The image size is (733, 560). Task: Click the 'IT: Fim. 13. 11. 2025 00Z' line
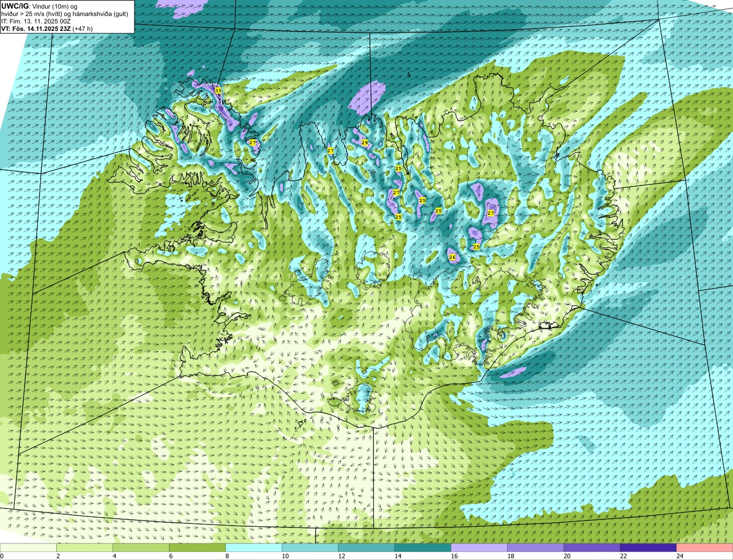point(36,21)
